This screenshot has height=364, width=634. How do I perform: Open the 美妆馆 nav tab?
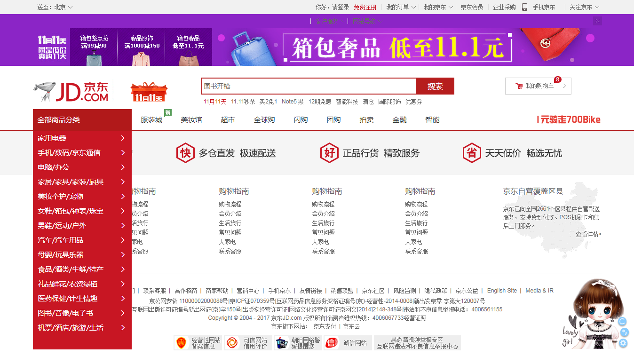click(191, 120)
